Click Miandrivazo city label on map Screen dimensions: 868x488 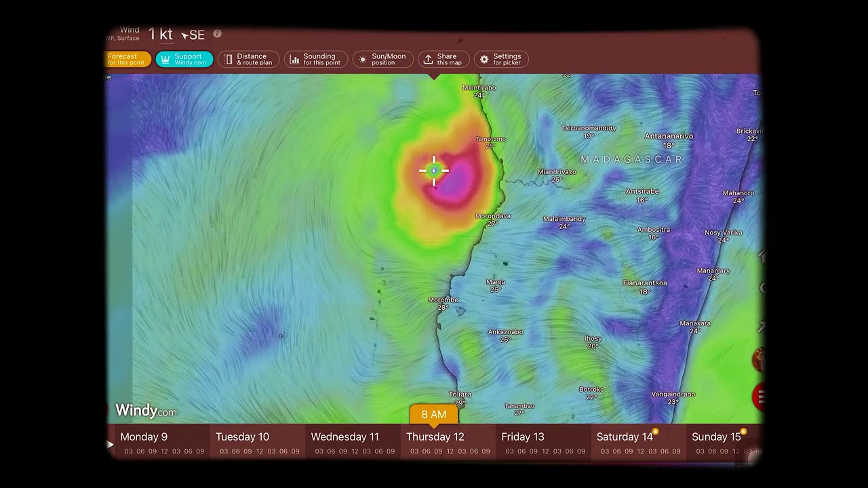(x=557, y=172)
